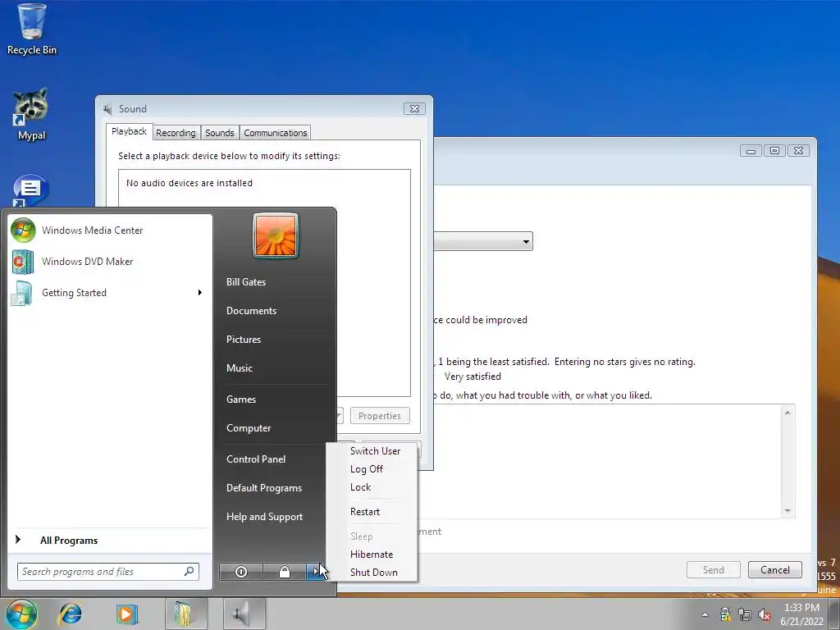Open Internet Explorer from the taskbar
The height and width of the screenshot is (630, 840).
(x=71, y=614)
